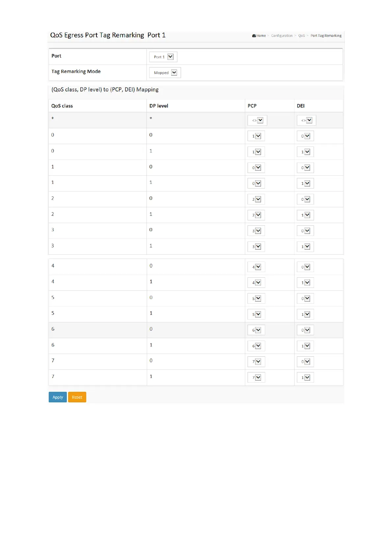Open DEI dropdown for QoS class 0, DP level 1

[305, 152]
